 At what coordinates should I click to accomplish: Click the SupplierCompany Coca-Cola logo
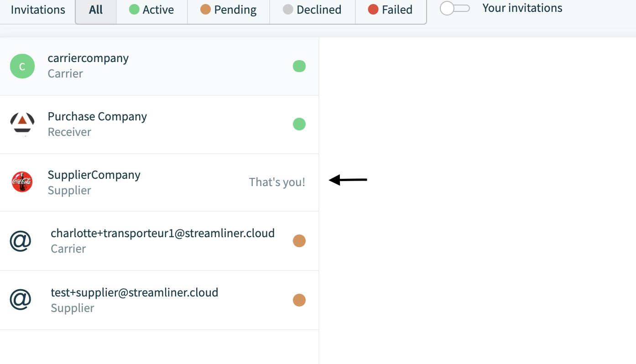tap(22, 182)
